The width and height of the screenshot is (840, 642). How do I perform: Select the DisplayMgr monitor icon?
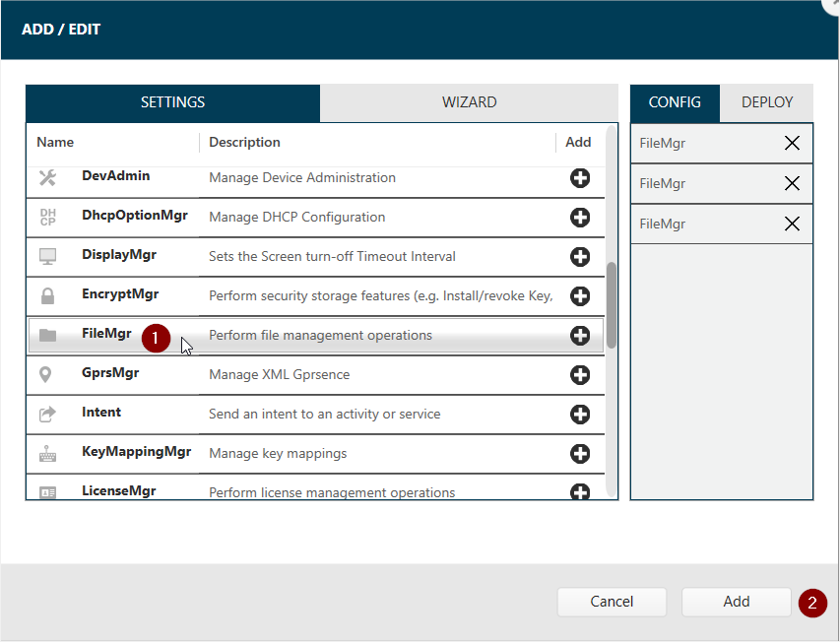[x=47, y=257]
